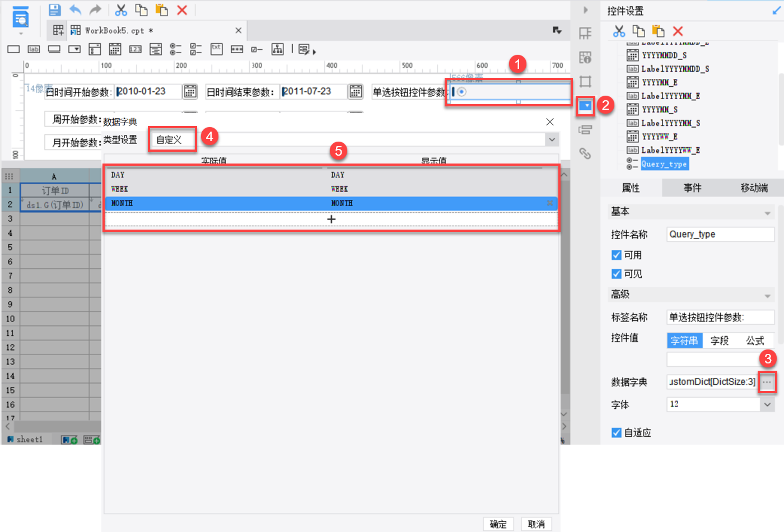Switch to the 事件 tab

click(x=692, y=188)
